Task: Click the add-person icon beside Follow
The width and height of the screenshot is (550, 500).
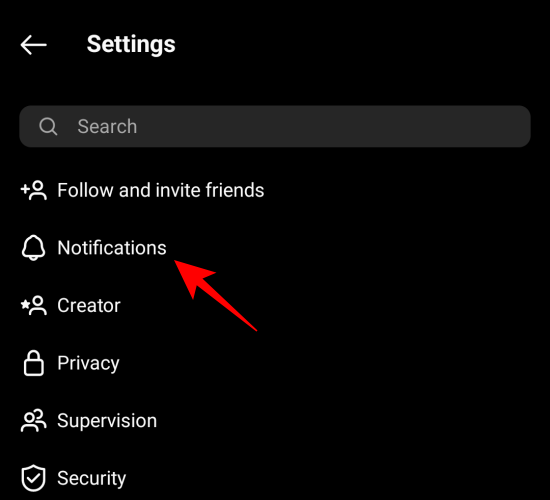Action: (34, 190)
